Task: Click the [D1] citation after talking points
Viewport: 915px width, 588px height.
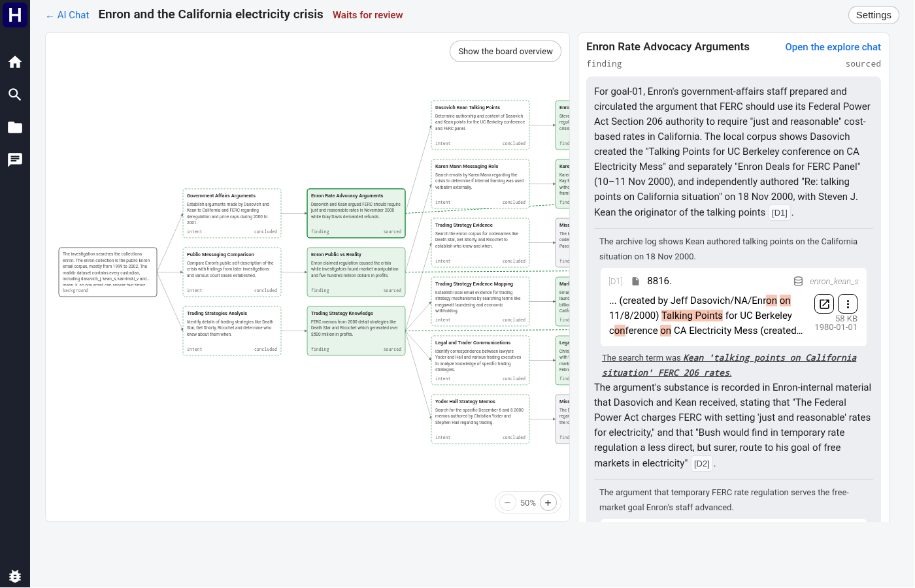Action: click(779, 212)
